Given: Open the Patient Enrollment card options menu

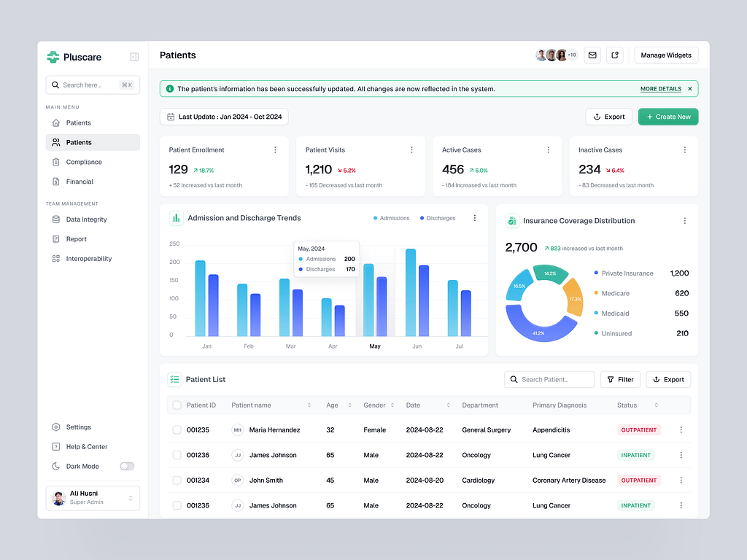Looking at the screenshot, I should pos(275,149).
